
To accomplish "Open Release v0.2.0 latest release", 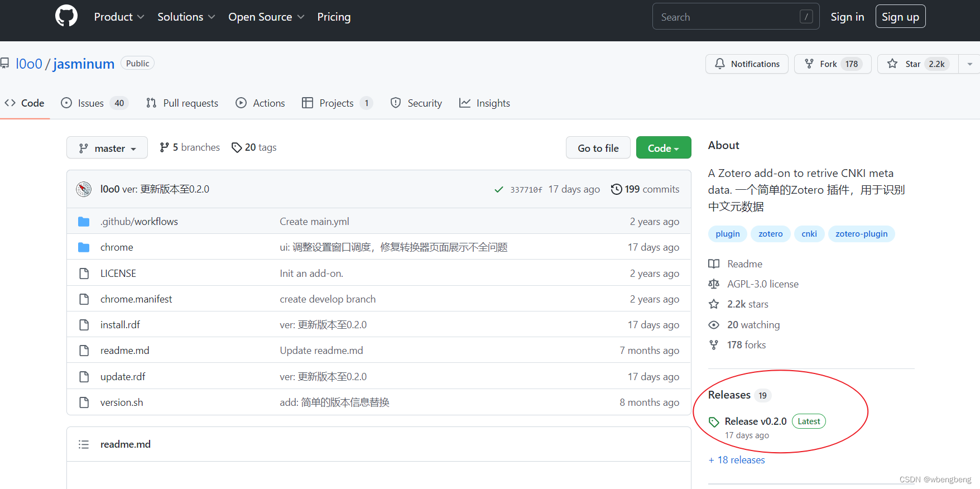I will 756,421.
